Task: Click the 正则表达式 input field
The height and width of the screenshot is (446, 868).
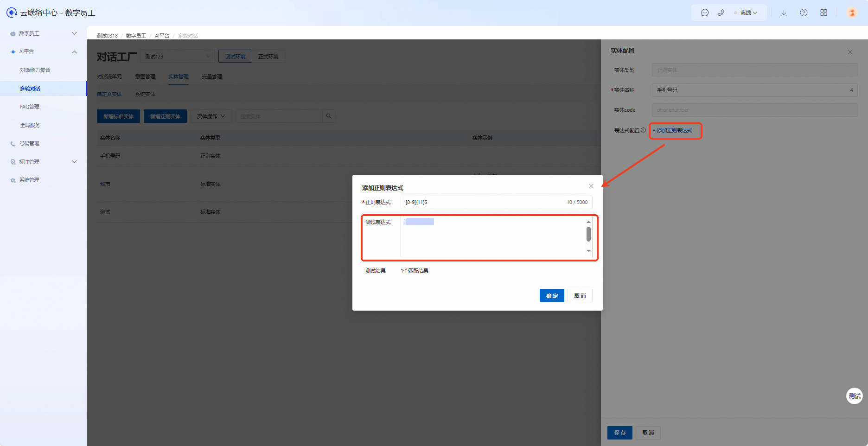Action: tap(496, 202)
